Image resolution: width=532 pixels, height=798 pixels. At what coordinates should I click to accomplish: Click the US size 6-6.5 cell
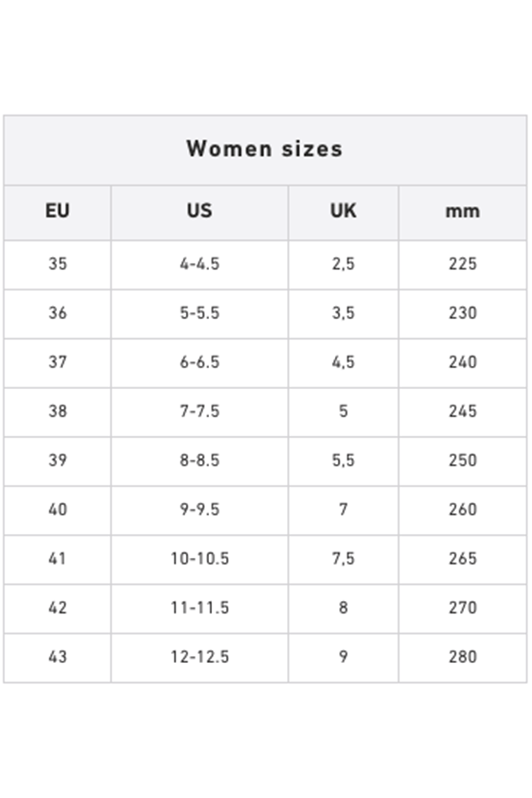click(199, 363)
